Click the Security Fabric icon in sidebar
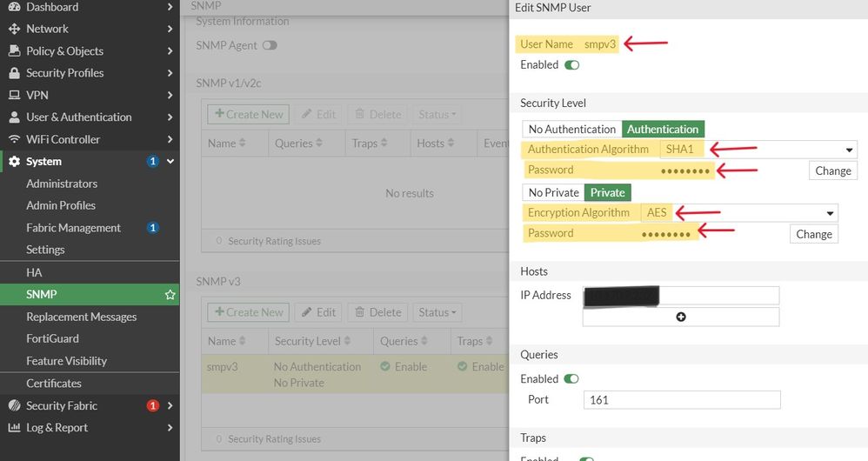The height and width of the screenshot is (461, 868). click(15, 405)
